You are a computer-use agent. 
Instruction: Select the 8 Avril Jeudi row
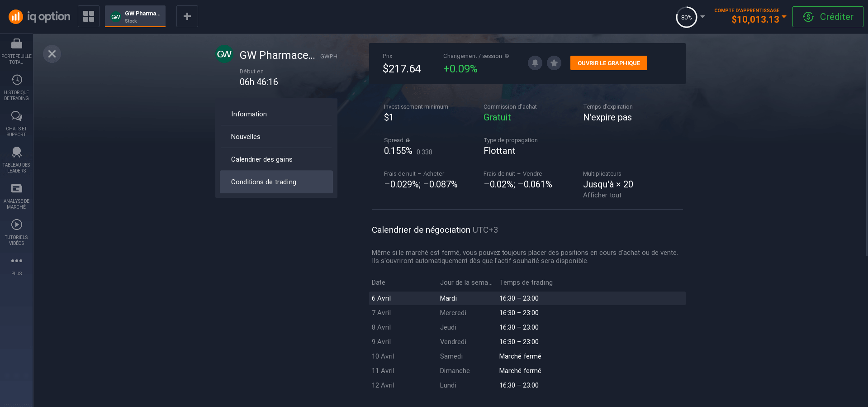point(527,327)
